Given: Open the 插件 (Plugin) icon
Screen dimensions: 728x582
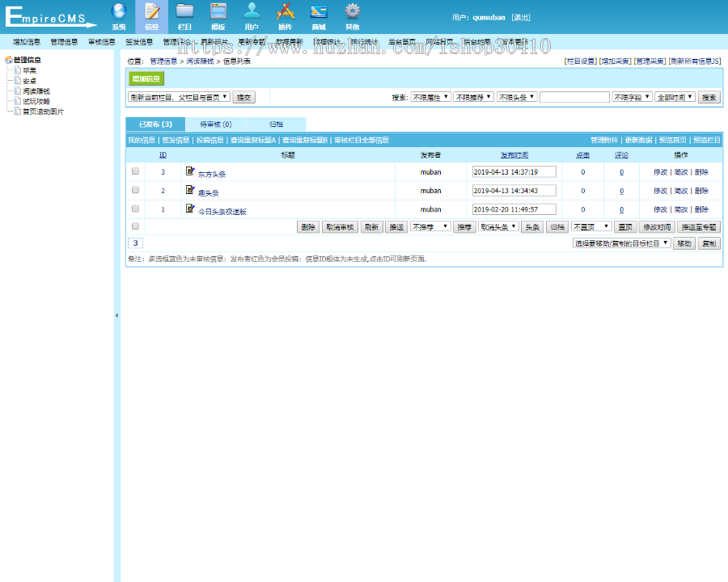Looking at the screenshot, I should coord(285,12).
